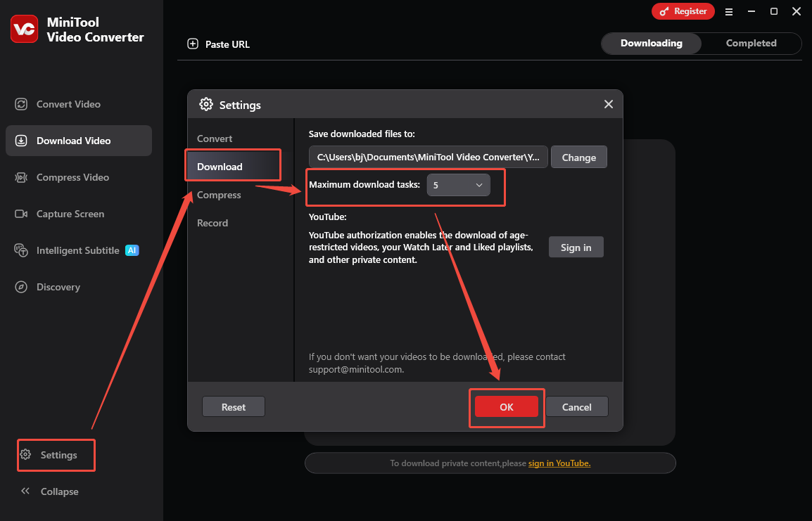Click the Collapse double-chevron icon
This screenshot has height=521, width=812.
(25, 491)
